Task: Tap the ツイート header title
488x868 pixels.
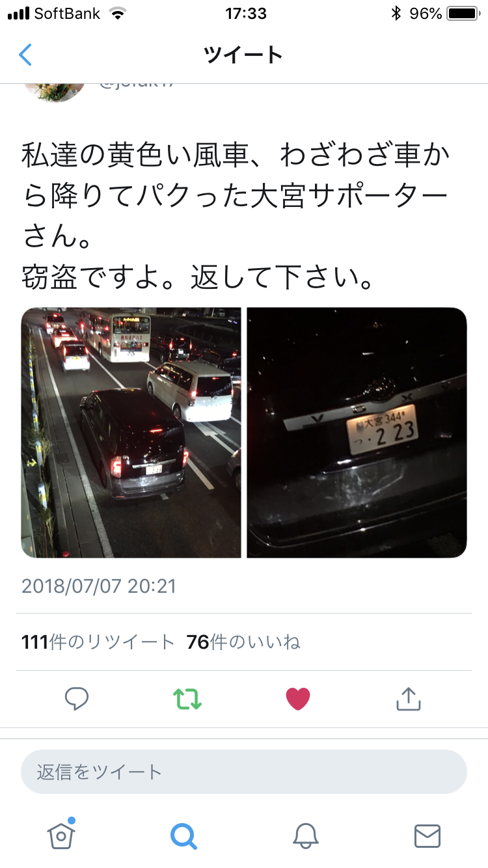Action: coord(244,55)
